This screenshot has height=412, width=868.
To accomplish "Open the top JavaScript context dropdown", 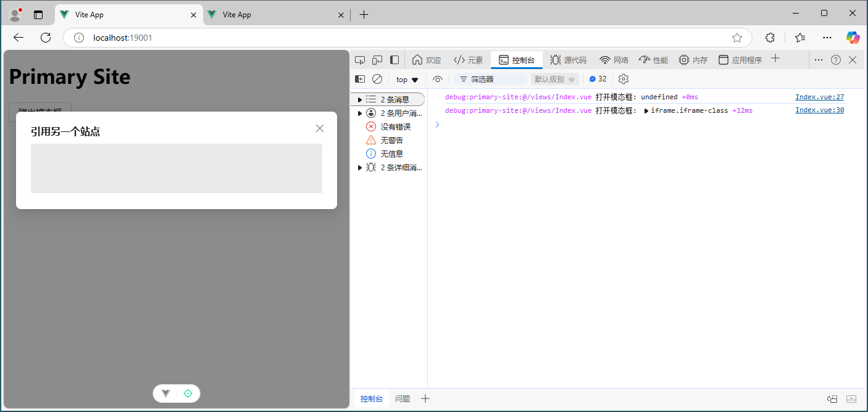I will (x=407, y=80).
